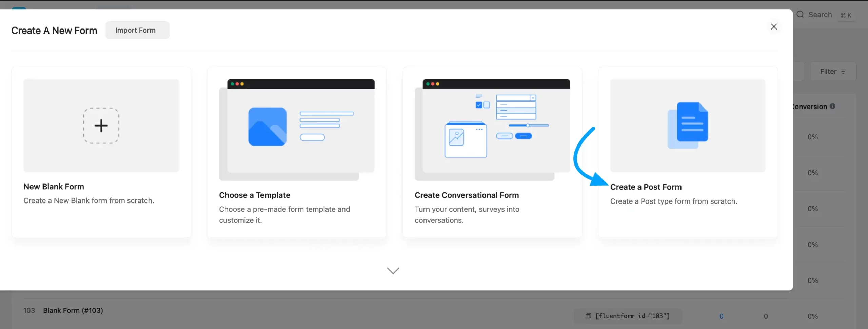Click the plus icon for New Blank Form
The width and height of the screenshot is (868, 329).
coord(101,126)
